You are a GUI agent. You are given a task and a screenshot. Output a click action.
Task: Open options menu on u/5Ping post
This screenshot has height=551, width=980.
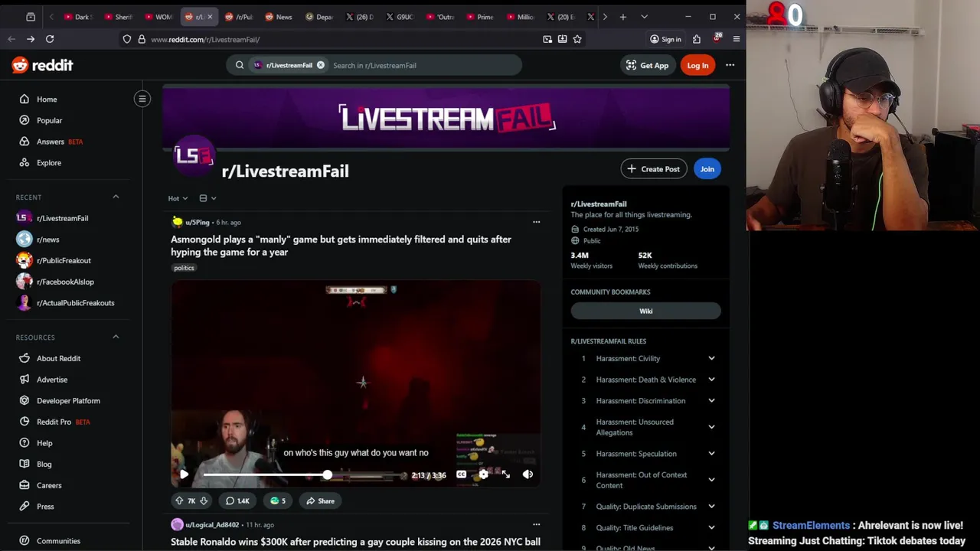[x=536, y=222]
